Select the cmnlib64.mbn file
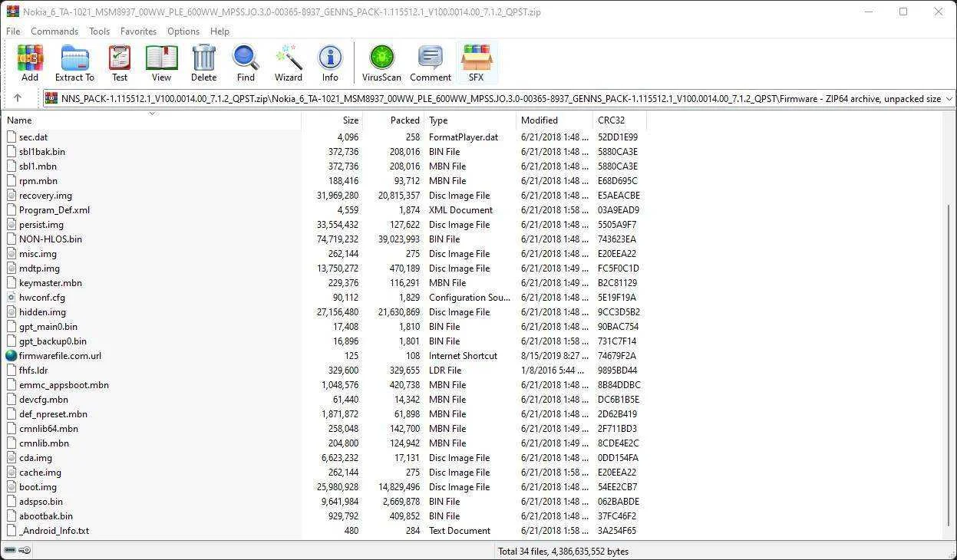Image resolution: width=957 pixels, height=560 pixels. point(48,429)
